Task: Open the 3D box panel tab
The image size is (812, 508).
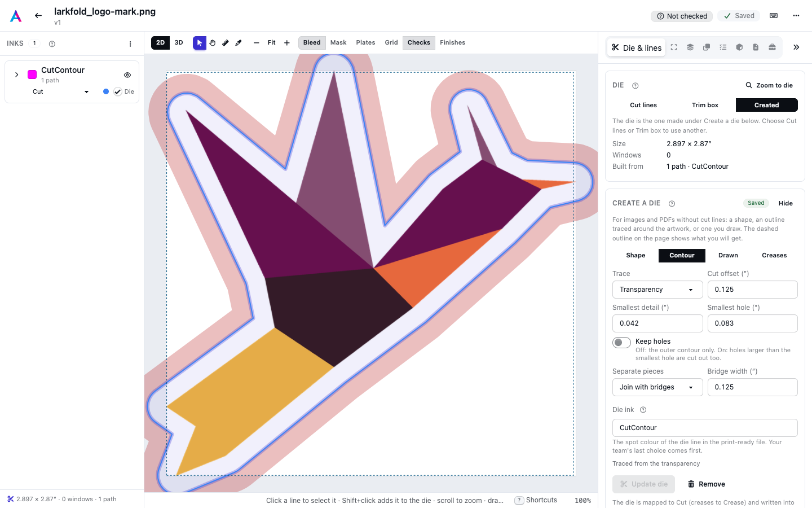Action: coord(739,47)
